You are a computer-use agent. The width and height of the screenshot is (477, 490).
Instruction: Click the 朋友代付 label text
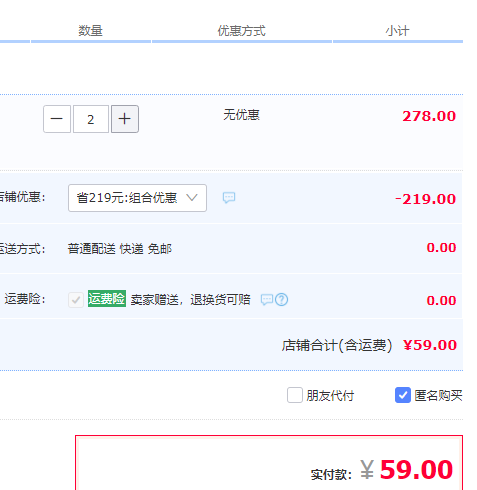coord(330,396)
